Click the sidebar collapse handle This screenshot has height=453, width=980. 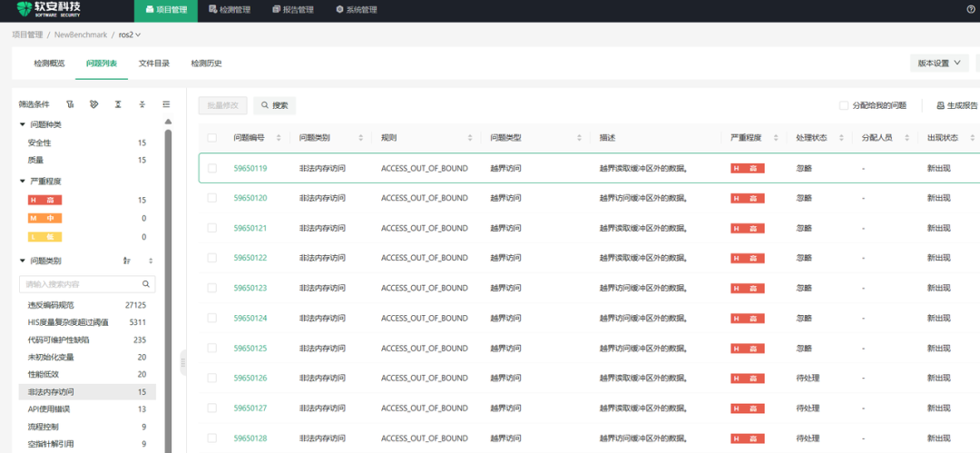[x=182, y=362]
